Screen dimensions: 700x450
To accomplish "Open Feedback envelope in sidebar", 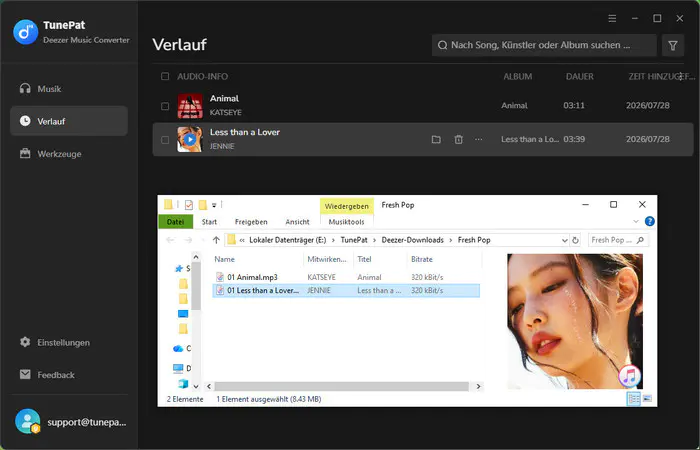I will click(25, 375).
